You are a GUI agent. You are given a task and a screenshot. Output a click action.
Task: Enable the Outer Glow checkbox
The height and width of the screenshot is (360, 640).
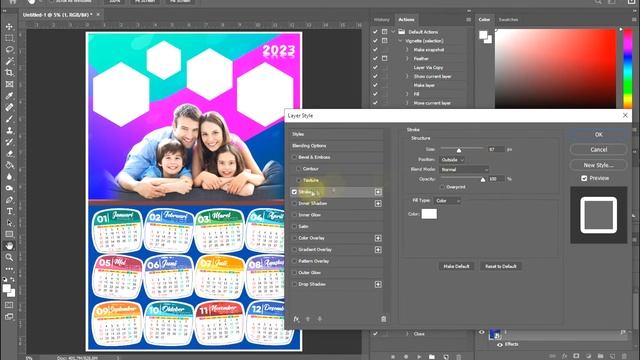tap(294, 273)
